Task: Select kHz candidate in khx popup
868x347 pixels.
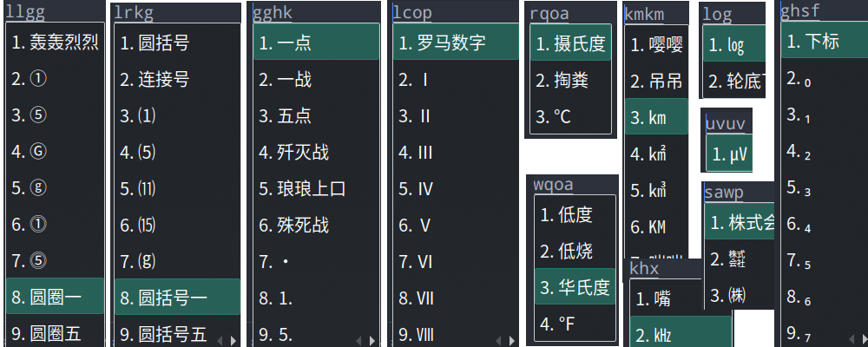Action: (x=681, y=336)
